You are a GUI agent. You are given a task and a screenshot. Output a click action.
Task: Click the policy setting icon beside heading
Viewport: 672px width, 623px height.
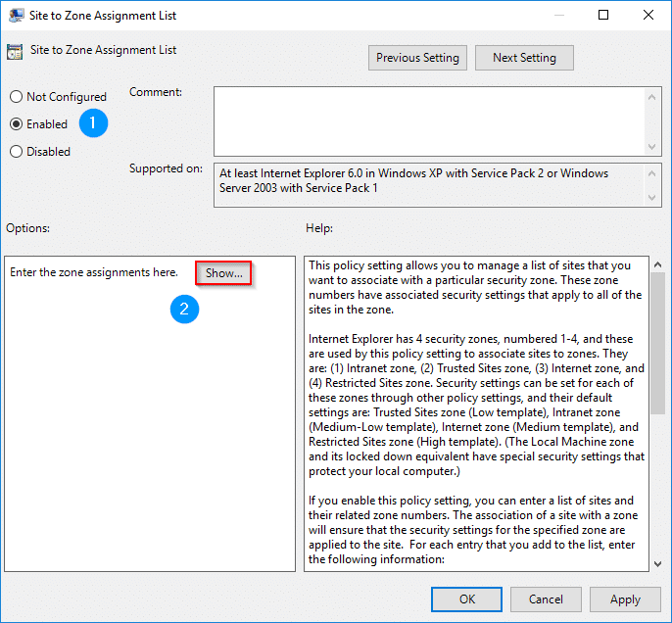(15, 52)
